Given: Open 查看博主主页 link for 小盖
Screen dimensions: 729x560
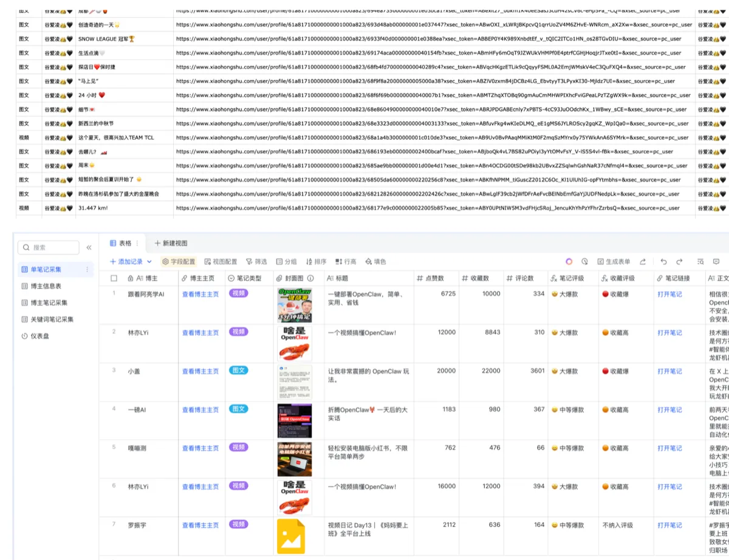Looking at the screenshot, I should (x=200, y=371).
